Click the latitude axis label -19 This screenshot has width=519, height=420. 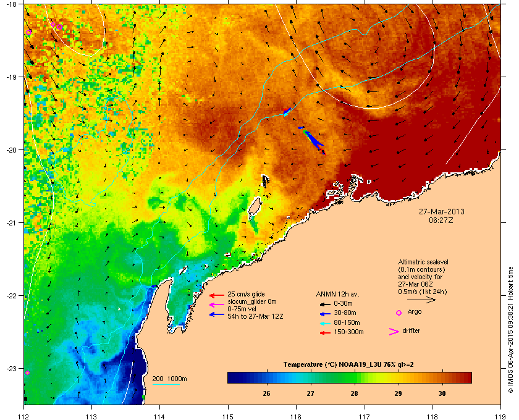(x=11, y=77)
